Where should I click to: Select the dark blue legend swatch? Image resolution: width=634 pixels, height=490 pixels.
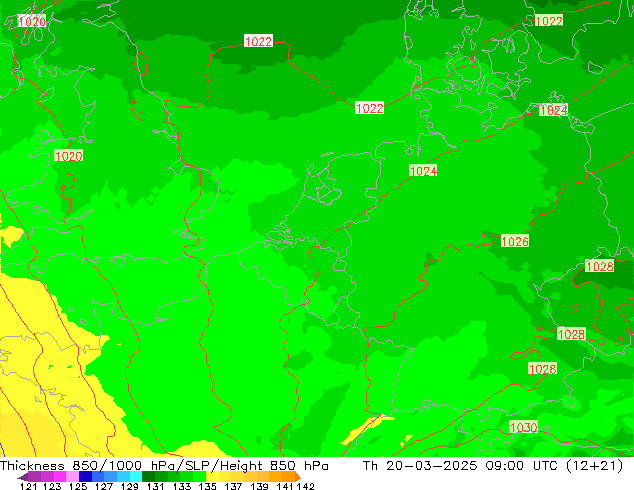coord(85,477)
